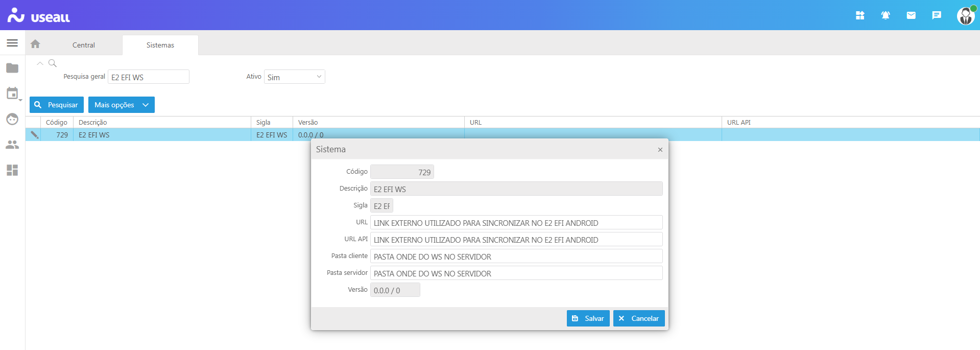Collapse the search filter panel chevron
This screenshot has height=350, width=980.
pyautogui.click(x=40, y=63)
